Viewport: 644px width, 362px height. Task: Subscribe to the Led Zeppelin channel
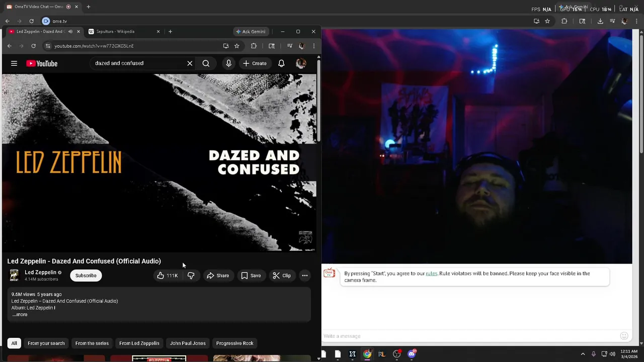(86, 276)
